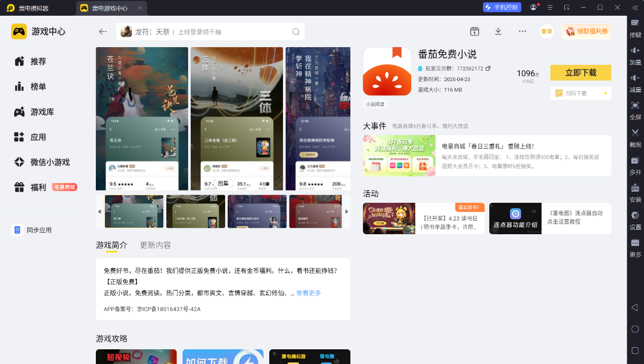Viewport: 644px width, 364px height.
Task: Click the APP备案号 京ICP备18016437号-42A text
Action: click(x=152, y=309)
